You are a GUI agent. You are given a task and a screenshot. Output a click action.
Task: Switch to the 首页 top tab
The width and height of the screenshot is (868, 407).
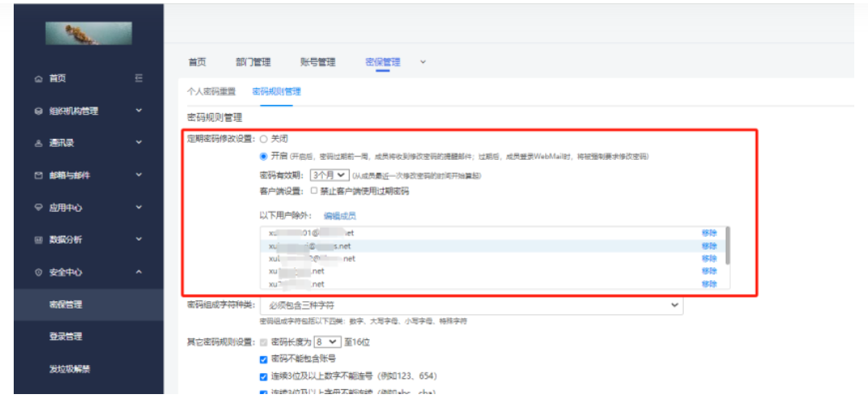[197, 62]
